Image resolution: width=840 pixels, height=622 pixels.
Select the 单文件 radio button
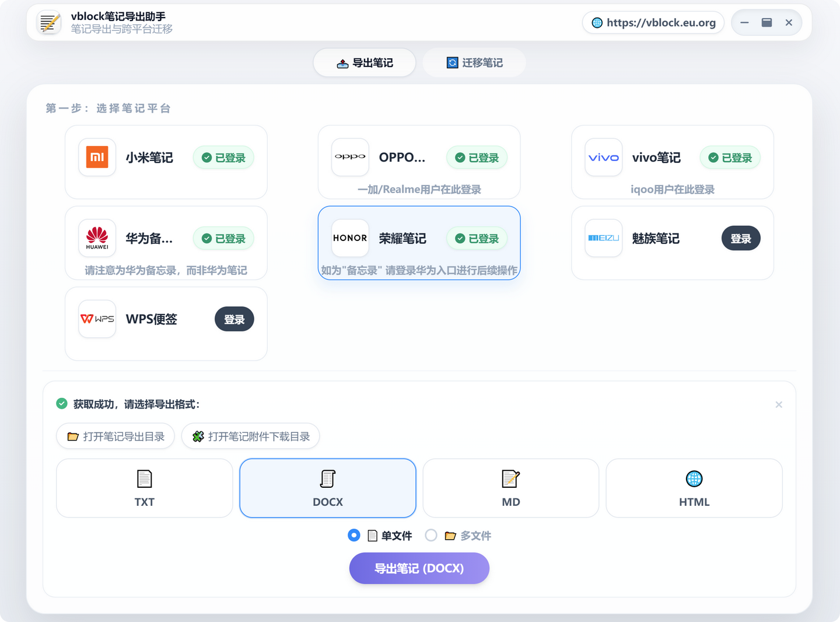tap(353, 535)
